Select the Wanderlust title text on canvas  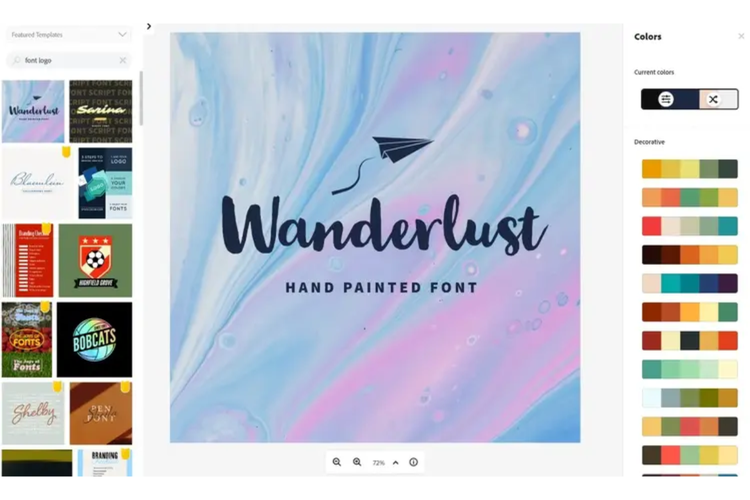pos(383,224)
